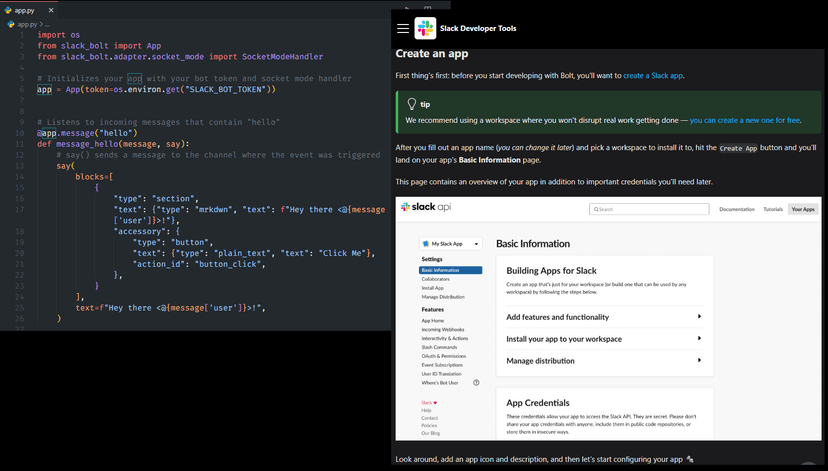Open the Your Apps tab

pyautogui.click(x=802, y=209)
